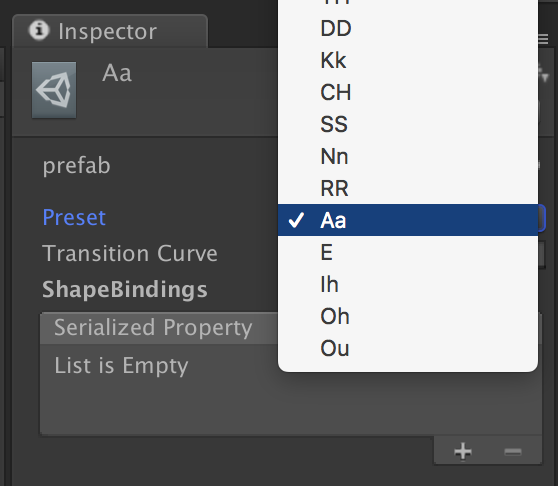This screenshot has width=558, height=486.
Task: Open the panel options menu icon
Action: pyautogui.click(x=543, y=38)
